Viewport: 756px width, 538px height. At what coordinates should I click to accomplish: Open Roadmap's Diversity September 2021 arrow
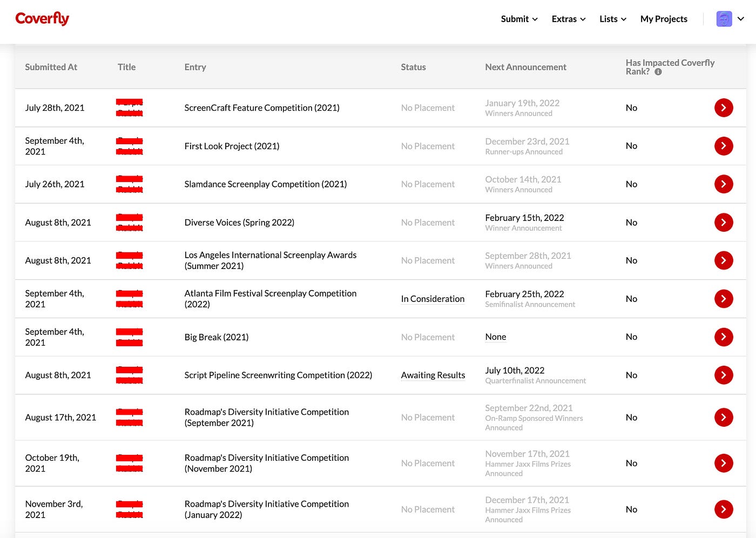(724, 417)
